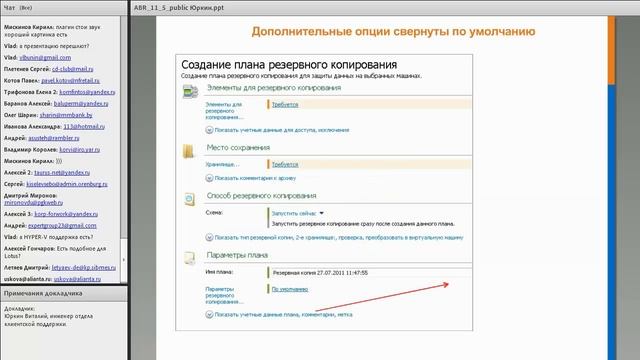Click the Параметры плана section icon
This screenshot has height=360, width=640.
[189, 258]
